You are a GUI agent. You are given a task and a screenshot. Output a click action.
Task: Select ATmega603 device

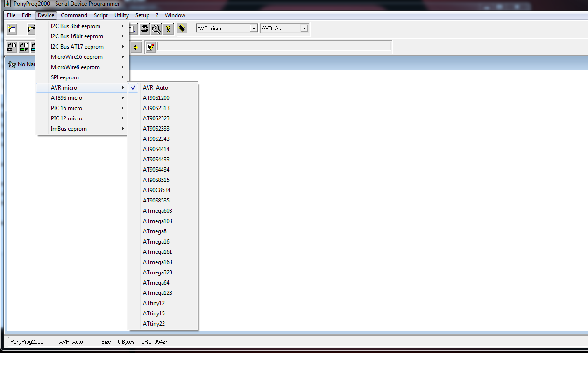click(x=163, y=211)
